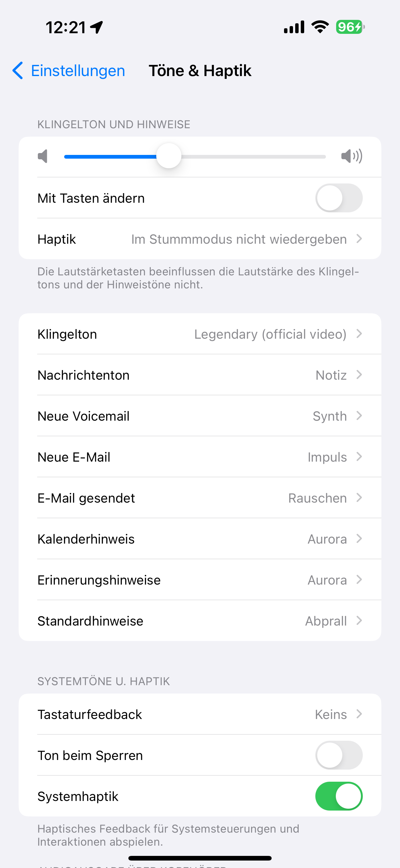Tap the battery status icon
The image size is (400, 868).
(x=350, y=27)
